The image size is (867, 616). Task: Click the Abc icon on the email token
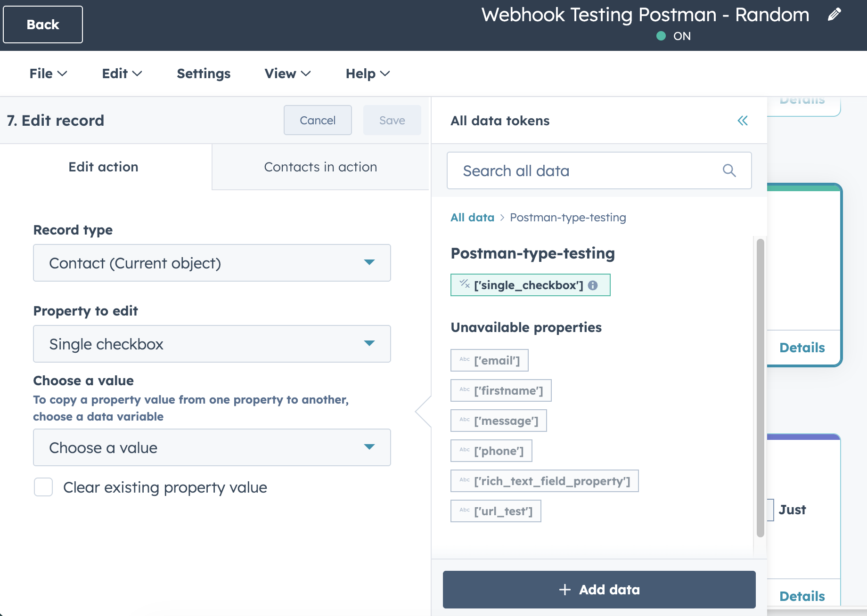click(x=464, y=359)
